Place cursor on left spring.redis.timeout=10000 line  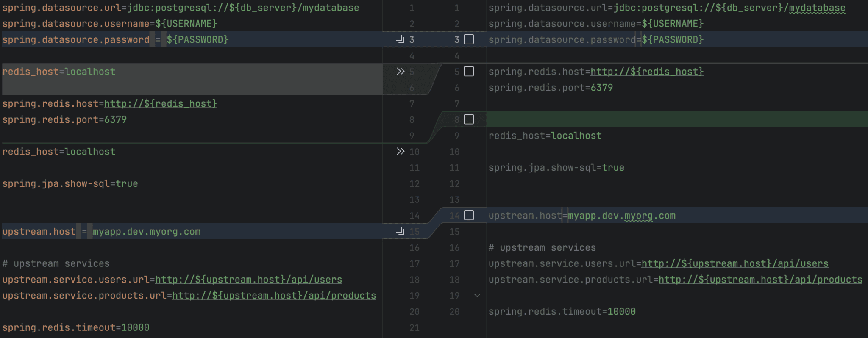[x=76, y=327]
